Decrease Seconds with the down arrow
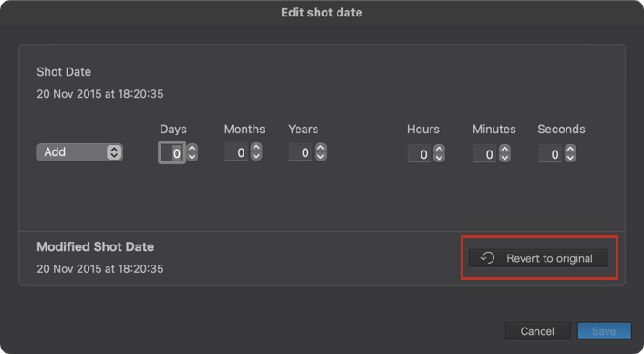 pyautogui.click(x=570, y=158)
